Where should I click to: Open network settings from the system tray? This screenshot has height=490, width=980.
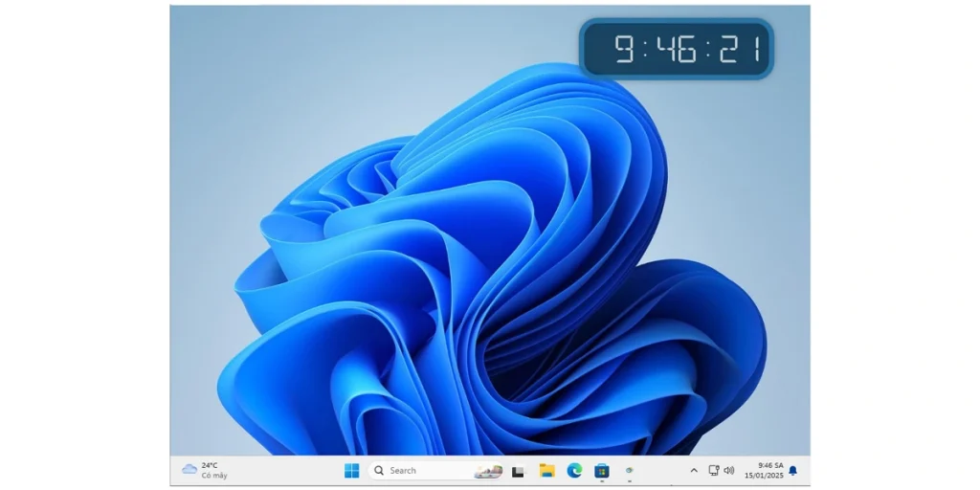[713, 470]
